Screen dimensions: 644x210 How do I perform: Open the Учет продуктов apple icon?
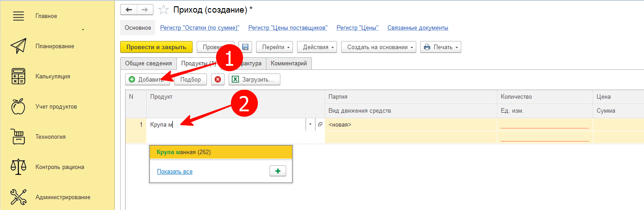18,107
